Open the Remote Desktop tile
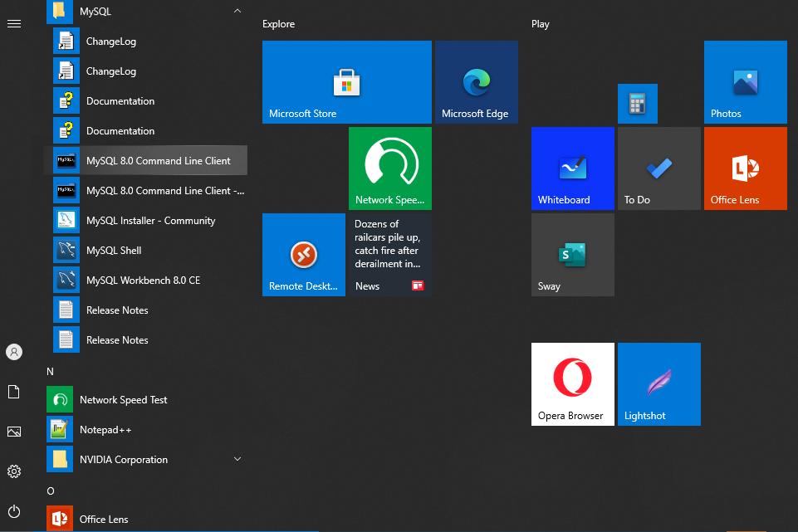 tap(303, 255)
